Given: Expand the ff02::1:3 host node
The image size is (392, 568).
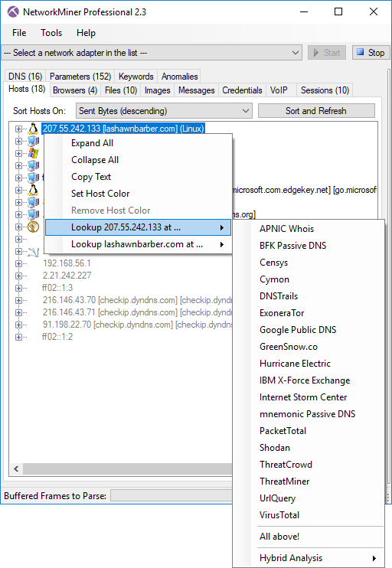Looking at the screenshot, I should coord(18,288).
